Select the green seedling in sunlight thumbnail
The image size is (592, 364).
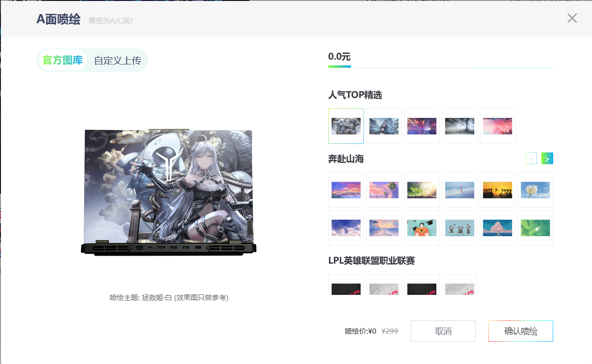[422, 190]
